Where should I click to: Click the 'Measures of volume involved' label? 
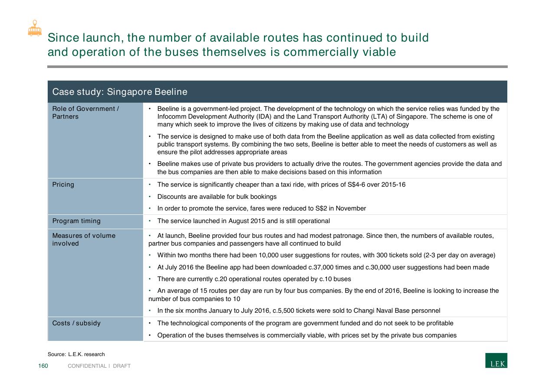point(84,240)
